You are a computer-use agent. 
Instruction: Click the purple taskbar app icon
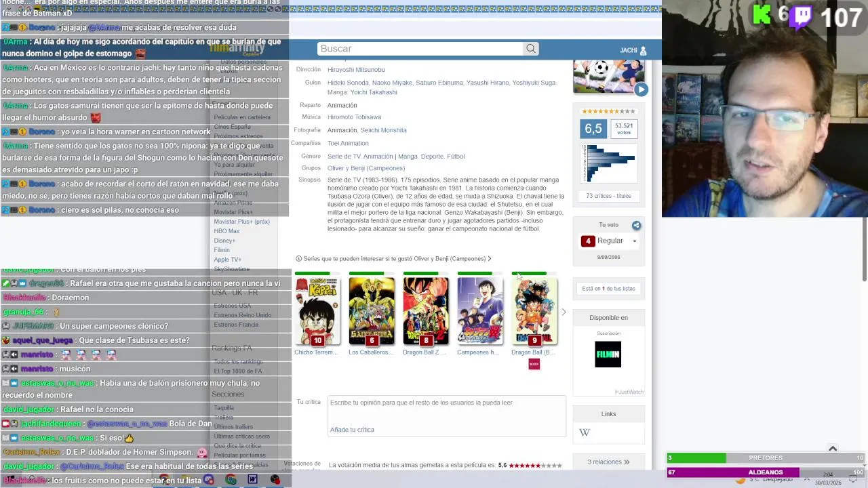[208, 480]
